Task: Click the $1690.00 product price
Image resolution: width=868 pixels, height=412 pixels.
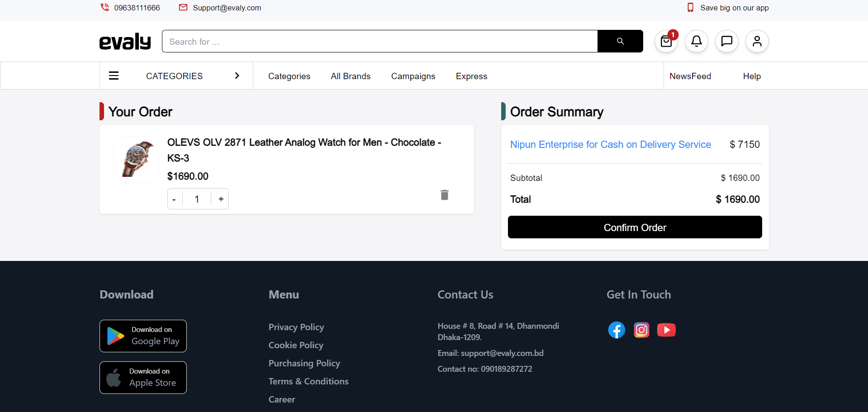Action: (188, 176)
